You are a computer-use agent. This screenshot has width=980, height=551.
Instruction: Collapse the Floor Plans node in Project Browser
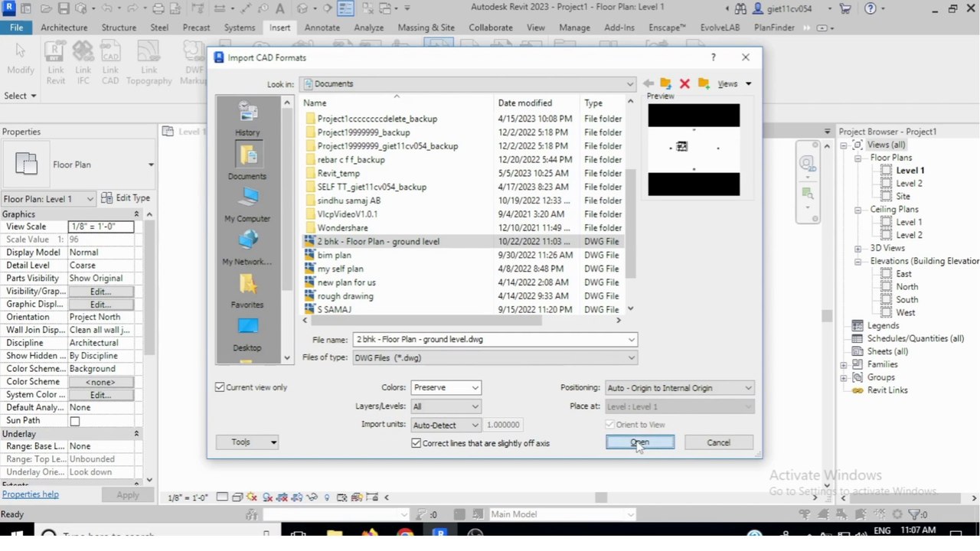click(x=859, y=158)
